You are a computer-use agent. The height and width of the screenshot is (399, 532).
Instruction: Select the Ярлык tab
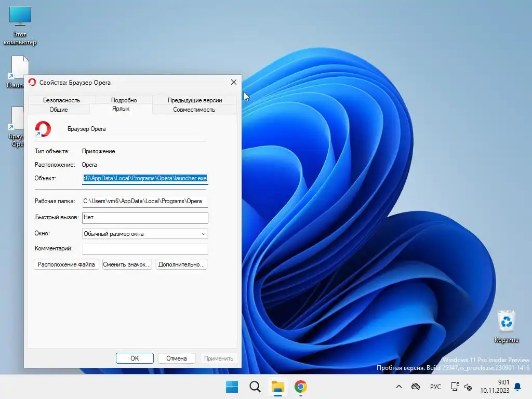[x=121, y=109]
